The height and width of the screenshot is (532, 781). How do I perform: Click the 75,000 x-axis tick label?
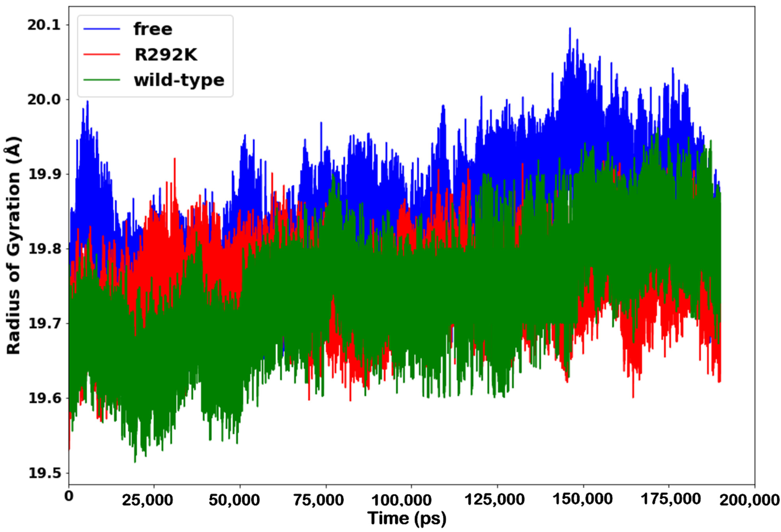(x=319, y=500)
